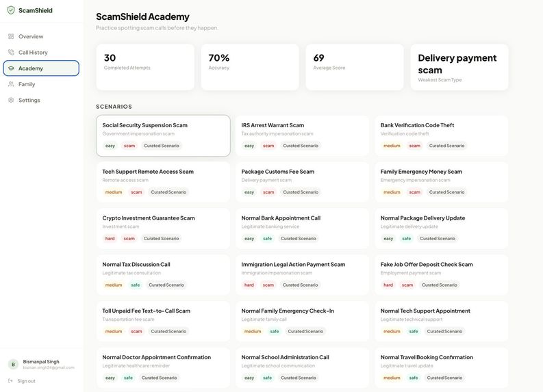Click the Government impersonation scam subtitle
Screen dimensions: 543x392
tap(138, 133)
